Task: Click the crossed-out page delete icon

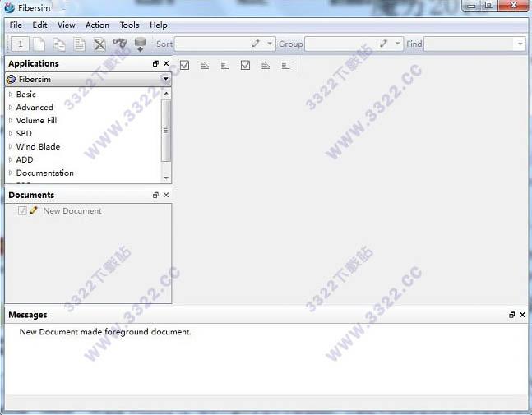Action: [x=99, y=44]
